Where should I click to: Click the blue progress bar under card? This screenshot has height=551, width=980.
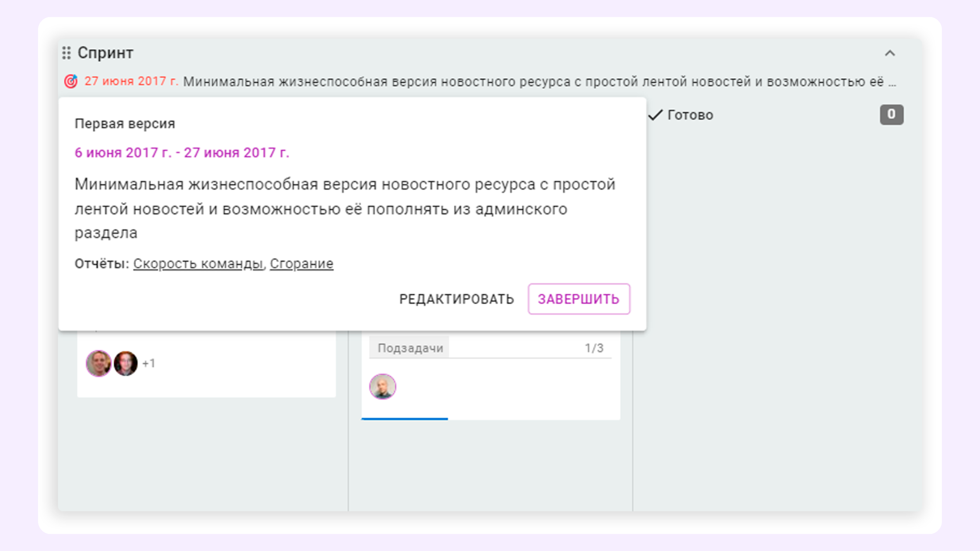pyautogui.click(x=404, y=418)
